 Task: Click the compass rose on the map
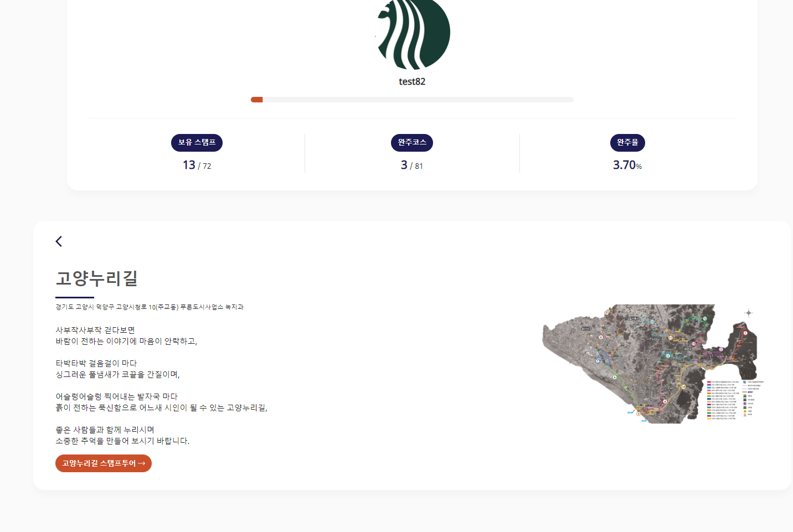[748, 313]
